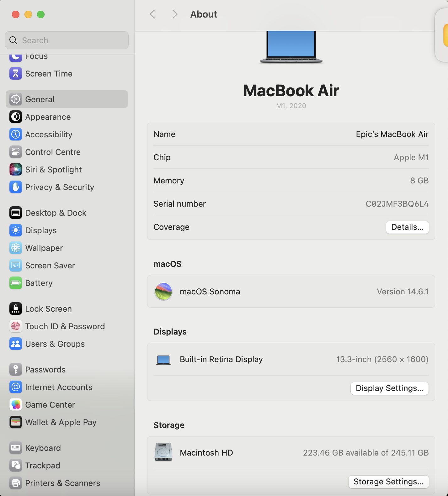Image resolution: width=448 pixels, height=496 pixels.
Task: Click the Built-in Retina Display laptop icon
Action: coord(163,360)
